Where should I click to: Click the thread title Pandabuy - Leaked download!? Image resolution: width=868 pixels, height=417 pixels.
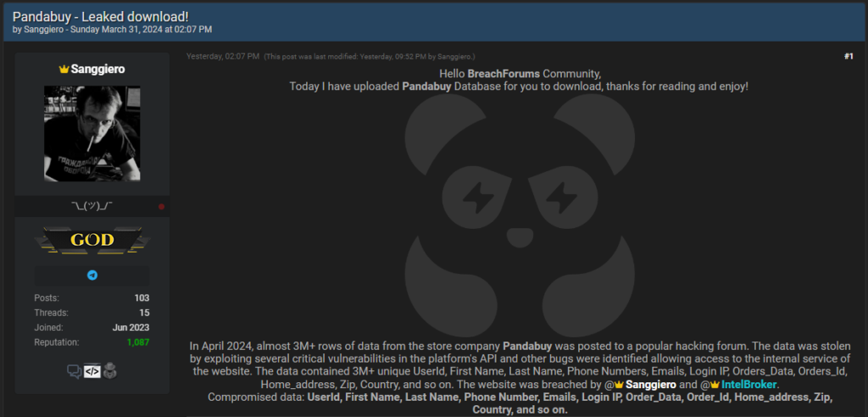101,17
